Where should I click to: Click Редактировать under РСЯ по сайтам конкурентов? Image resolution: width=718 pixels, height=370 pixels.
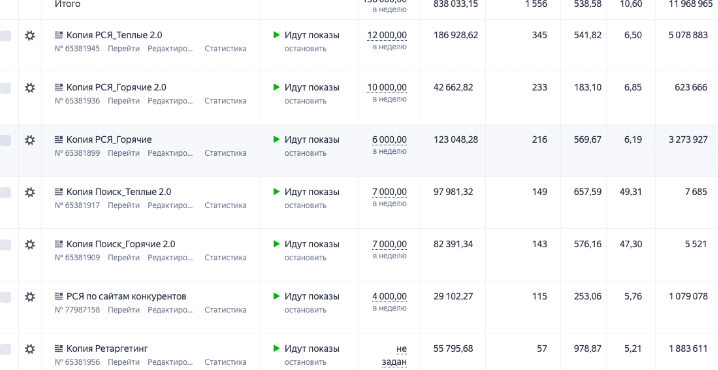pyautogui.click(x=170, y=310)
